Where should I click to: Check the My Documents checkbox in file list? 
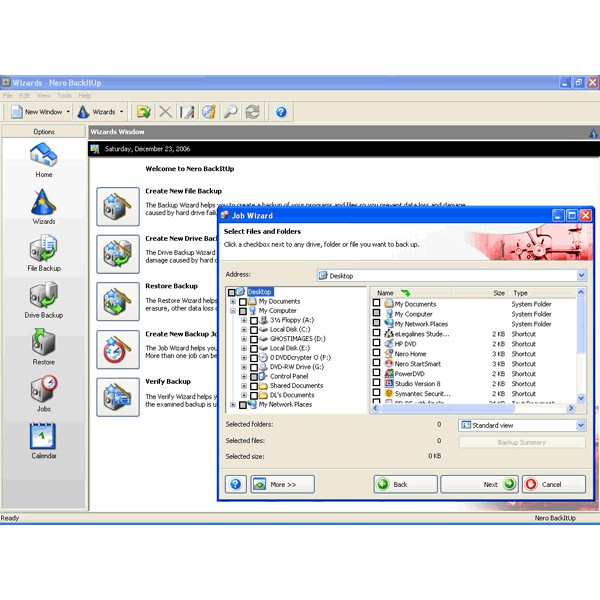point(377,304)
